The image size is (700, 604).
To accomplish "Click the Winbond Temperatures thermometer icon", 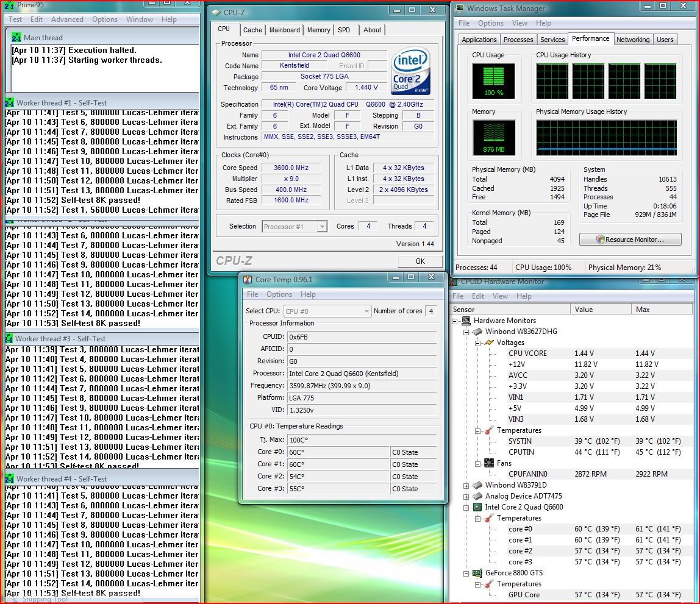I will [489, 430].
